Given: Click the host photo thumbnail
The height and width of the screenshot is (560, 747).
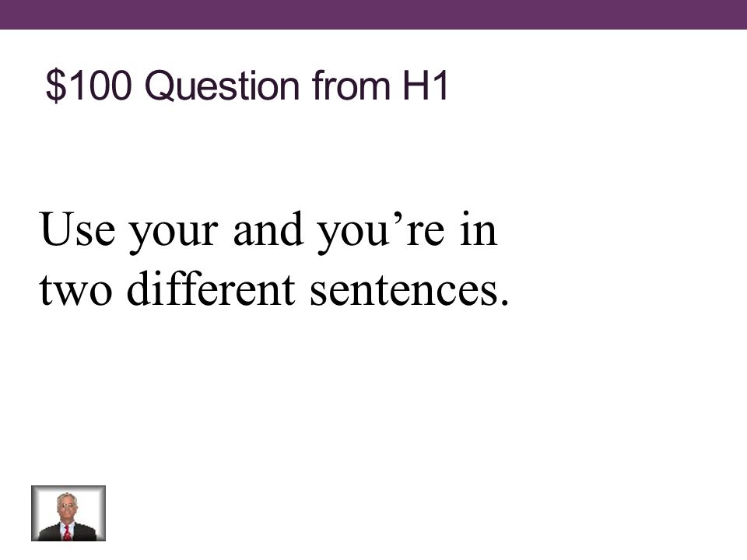Looking at the screenshot, I should click(x=68, y=513).
